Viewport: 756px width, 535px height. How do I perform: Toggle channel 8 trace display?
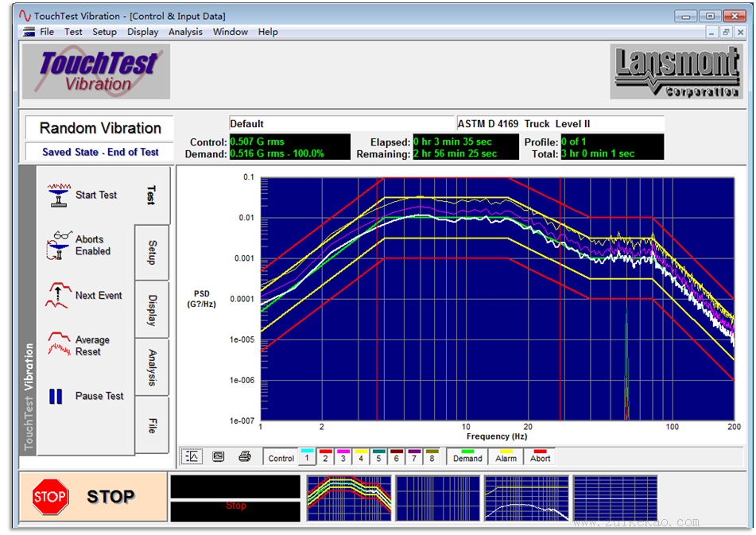tap(432, 456)
